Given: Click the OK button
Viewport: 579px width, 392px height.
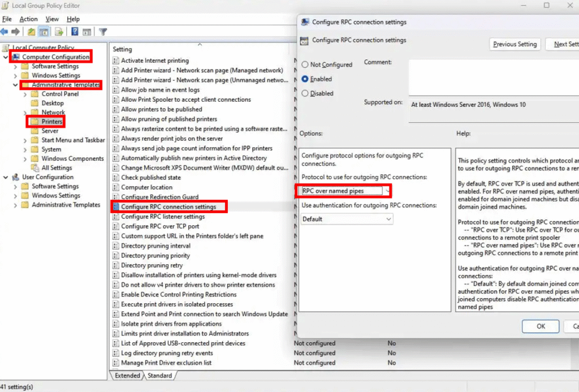Looking at the screenshot, I should (540, 326).
